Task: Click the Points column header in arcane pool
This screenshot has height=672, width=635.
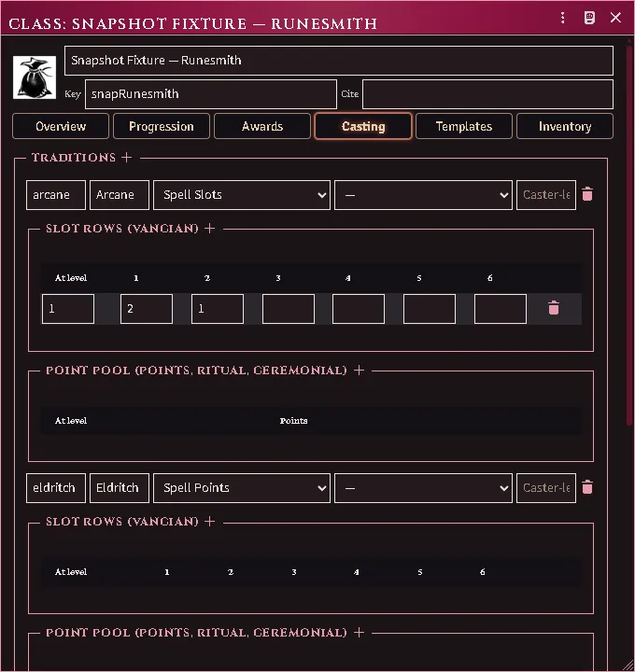Action: (x=293, y=421)
